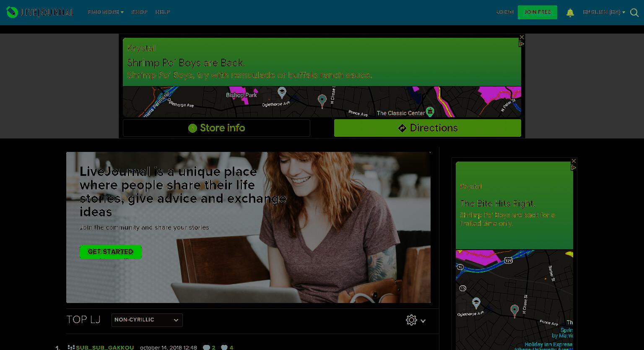
Task: Open the Non-Cyrillic dropdown
Action: [x=147, y=320]
